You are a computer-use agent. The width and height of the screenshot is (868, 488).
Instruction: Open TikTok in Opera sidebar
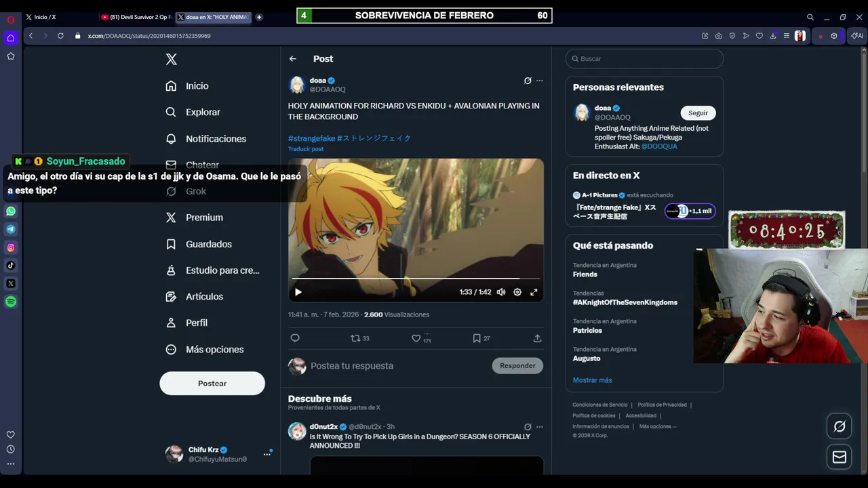pos(11,266)
